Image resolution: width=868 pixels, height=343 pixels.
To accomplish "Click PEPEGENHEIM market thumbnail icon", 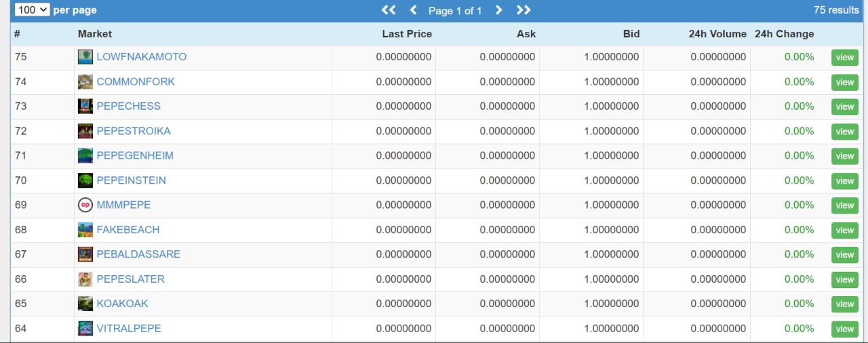I will tap(85, 156).
